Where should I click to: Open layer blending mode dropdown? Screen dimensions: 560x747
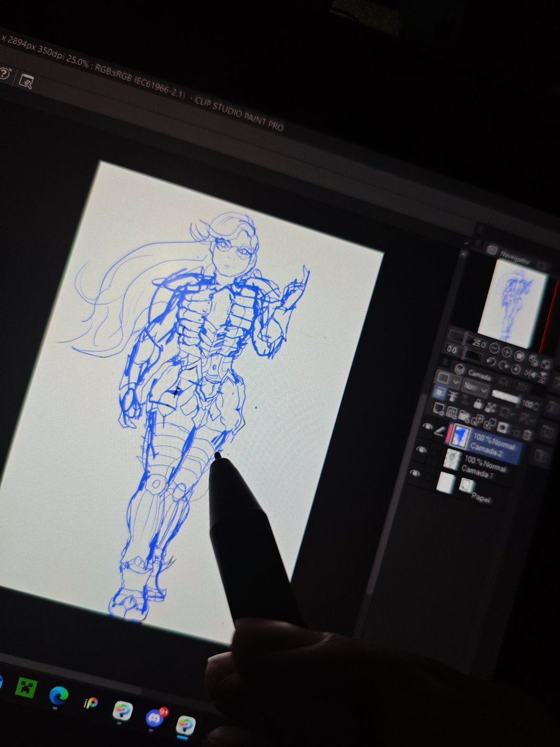(475, 387)
